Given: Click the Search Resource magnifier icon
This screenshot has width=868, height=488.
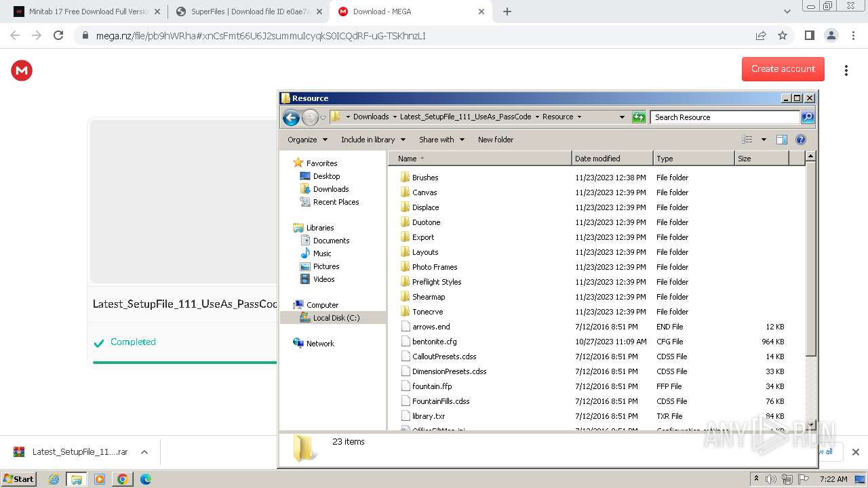Looking at the screenshot, I should tap(808, 117).
